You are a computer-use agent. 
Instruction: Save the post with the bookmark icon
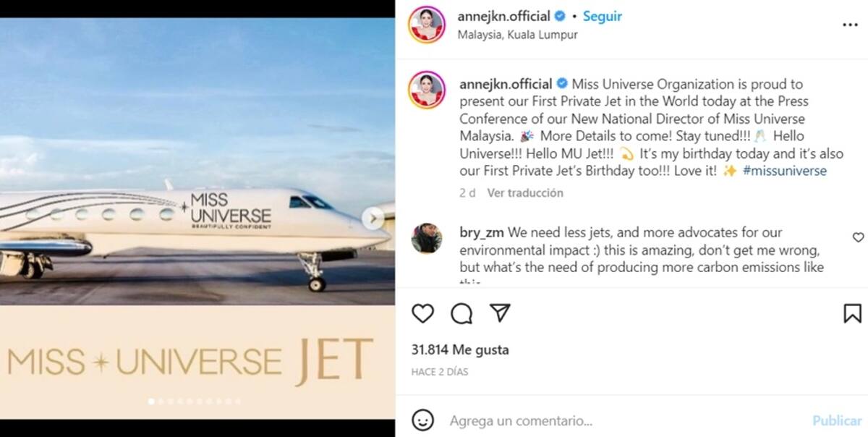(x=853, y=313)
